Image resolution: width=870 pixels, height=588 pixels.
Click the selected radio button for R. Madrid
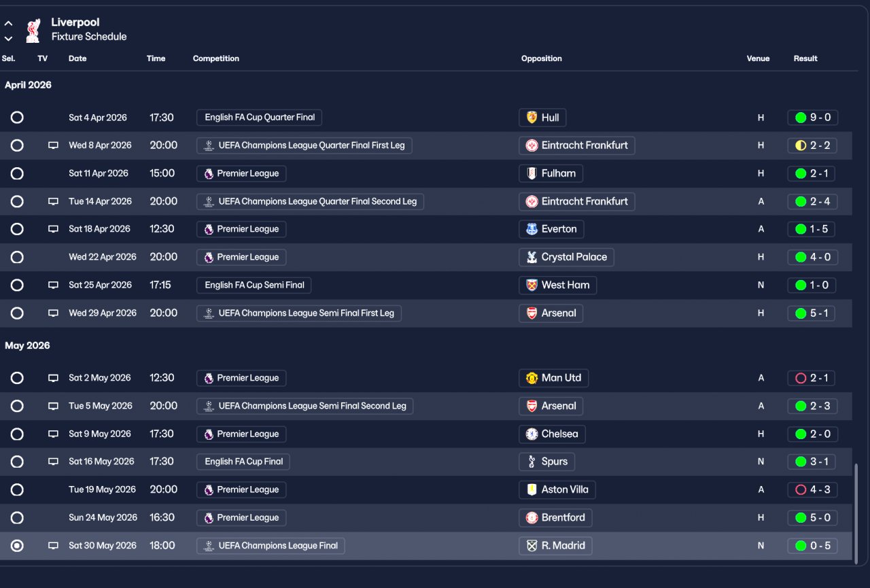(x=17, y=545)
